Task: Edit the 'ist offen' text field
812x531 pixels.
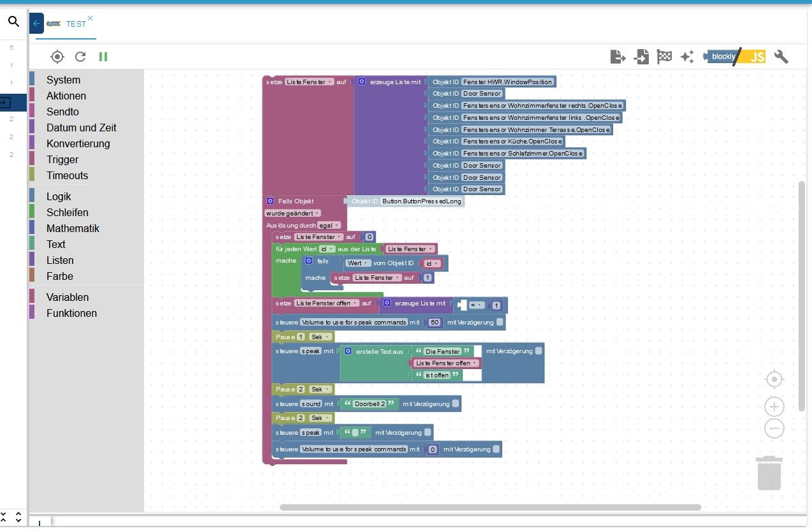Action: [437, 375]
